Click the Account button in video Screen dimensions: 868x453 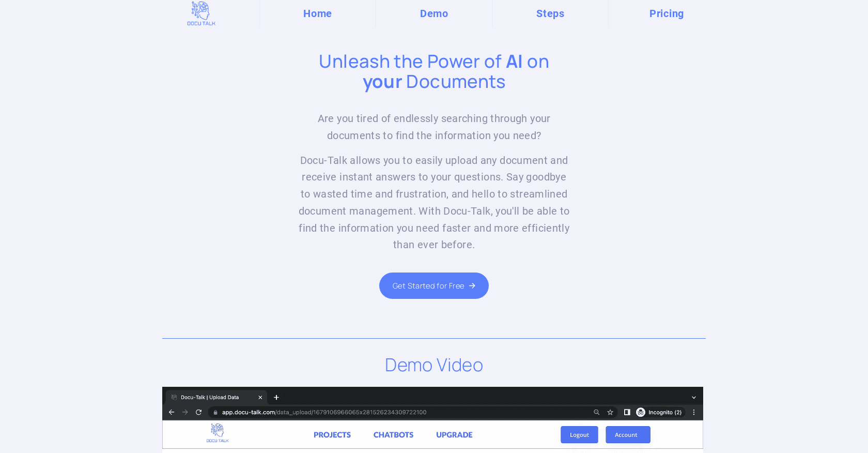[628, 435]
